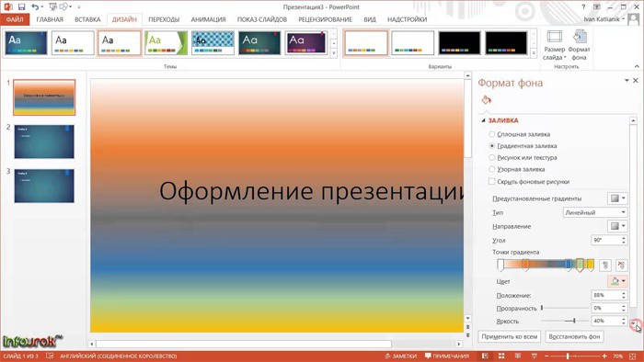This screenshot has height=362, width=644.
Task: Close the Формат фона pane
Action: click(x=636, y=80)
